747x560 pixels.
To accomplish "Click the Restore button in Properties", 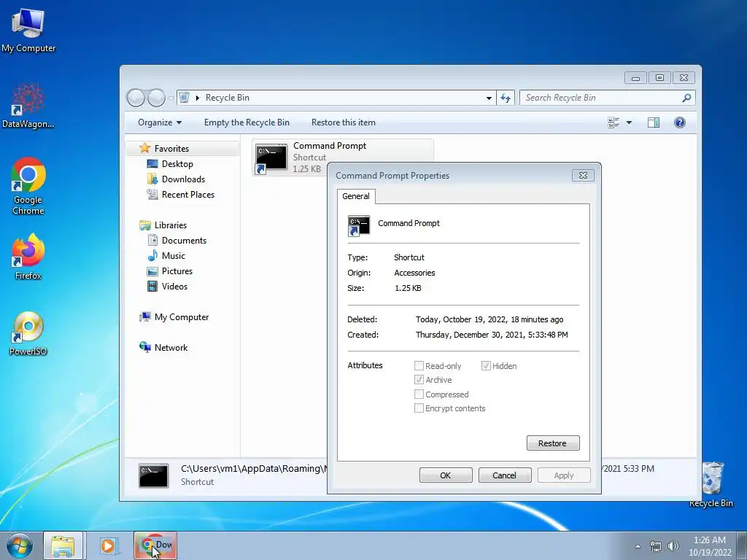I will click(553, 443).
